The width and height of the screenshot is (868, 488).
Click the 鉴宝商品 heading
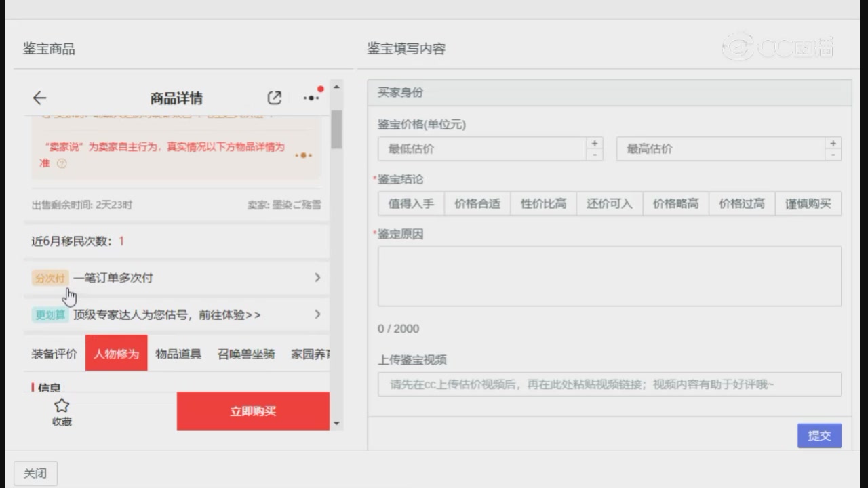[49, 49]
